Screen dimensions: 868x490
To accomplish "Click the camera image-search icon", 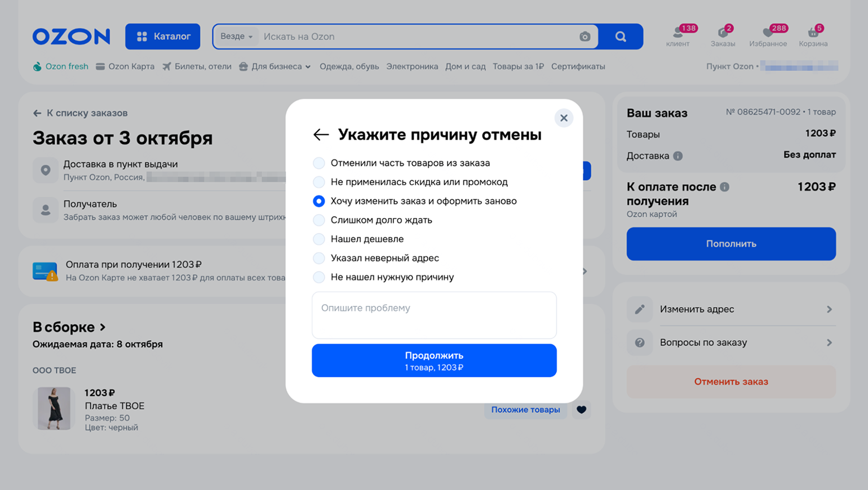I will click(x=584, y=37).
